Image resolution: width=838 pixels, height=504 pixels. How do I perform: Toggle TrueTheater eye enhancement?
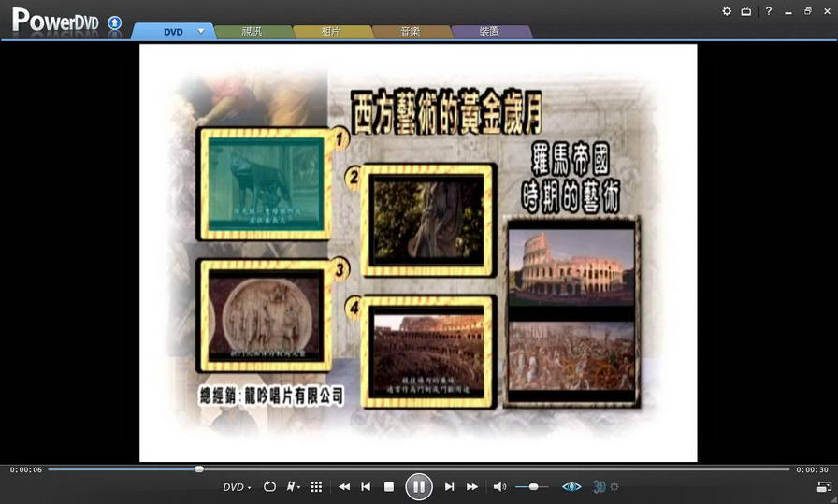point(571,487)
